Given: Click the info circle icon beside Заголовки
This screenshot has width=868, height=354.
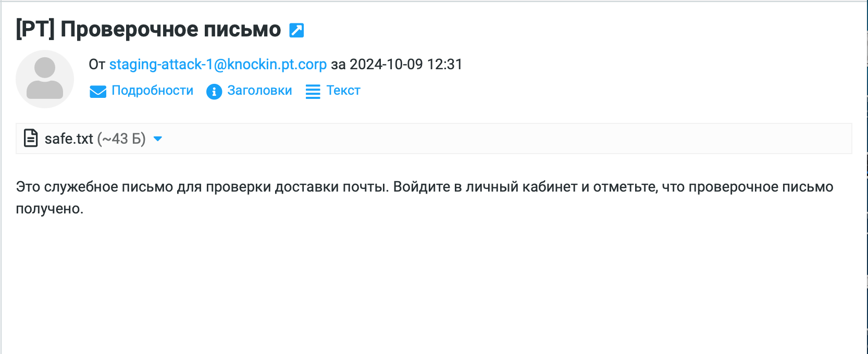Looking at the screenshot, I should (214, 92).
